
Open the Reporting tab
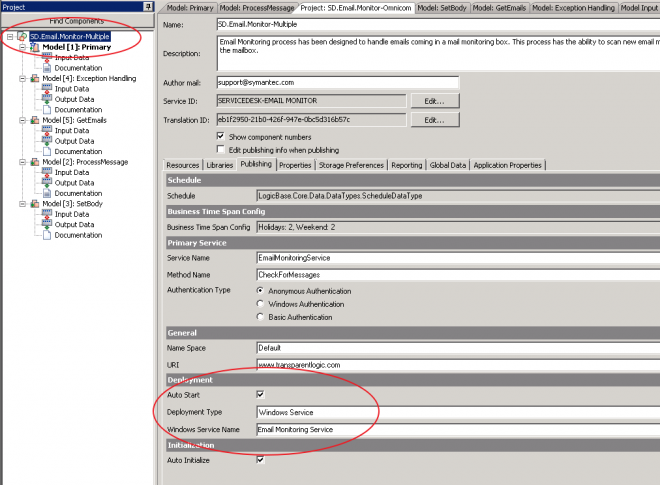tap(407, 165)
